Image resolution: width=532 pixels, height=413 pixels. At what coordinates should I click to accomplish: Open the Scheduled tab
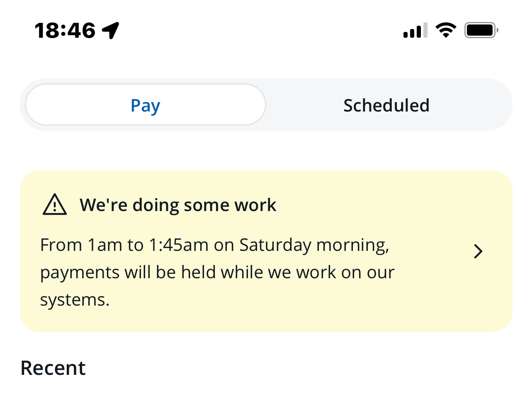[x=386, y=105]
